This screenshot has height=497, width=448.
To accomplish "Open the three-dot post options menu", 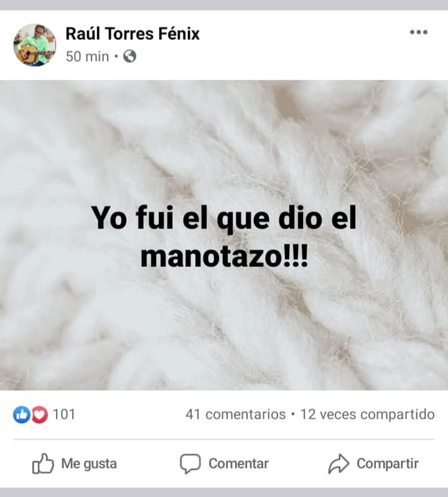I will [419, 32].
